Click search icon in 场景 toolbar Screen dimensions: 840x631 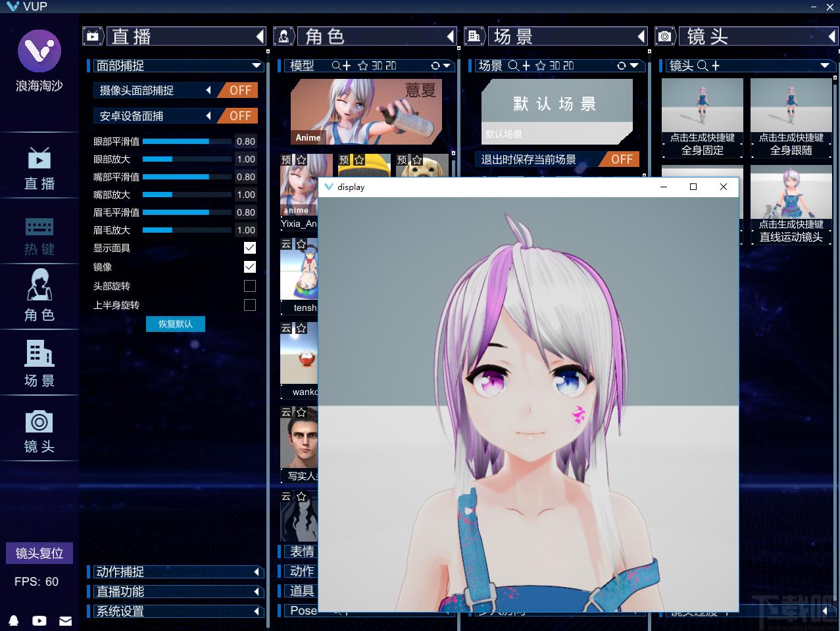coord(514,66)
